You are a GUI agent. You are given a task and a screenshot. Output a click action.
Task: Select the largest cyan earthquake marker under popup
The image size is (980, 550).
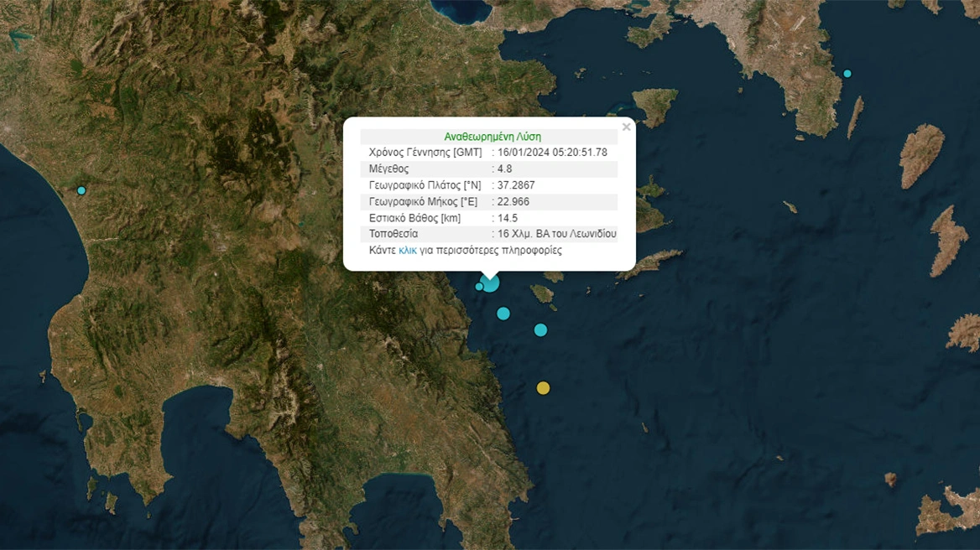[x=489, y=283]
